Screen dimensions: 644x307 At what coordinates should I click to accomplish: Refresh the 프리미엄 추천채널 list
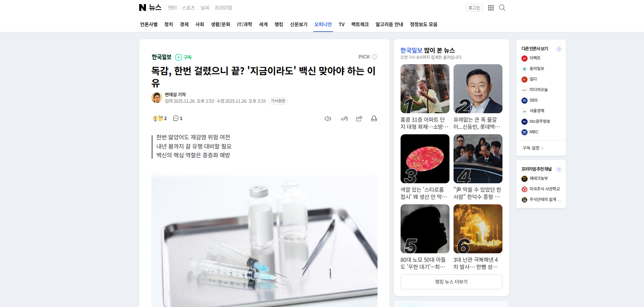click(559, 169)
